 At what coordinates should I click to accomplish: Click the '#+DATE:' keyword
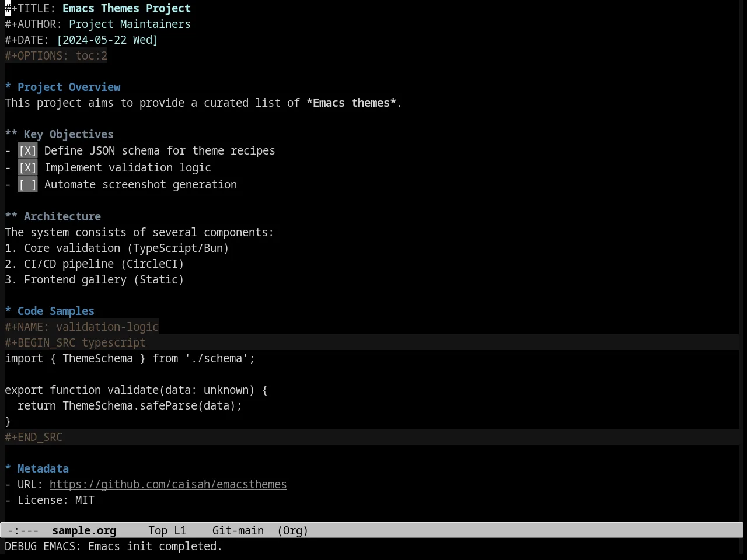click(x=27, y=40)
